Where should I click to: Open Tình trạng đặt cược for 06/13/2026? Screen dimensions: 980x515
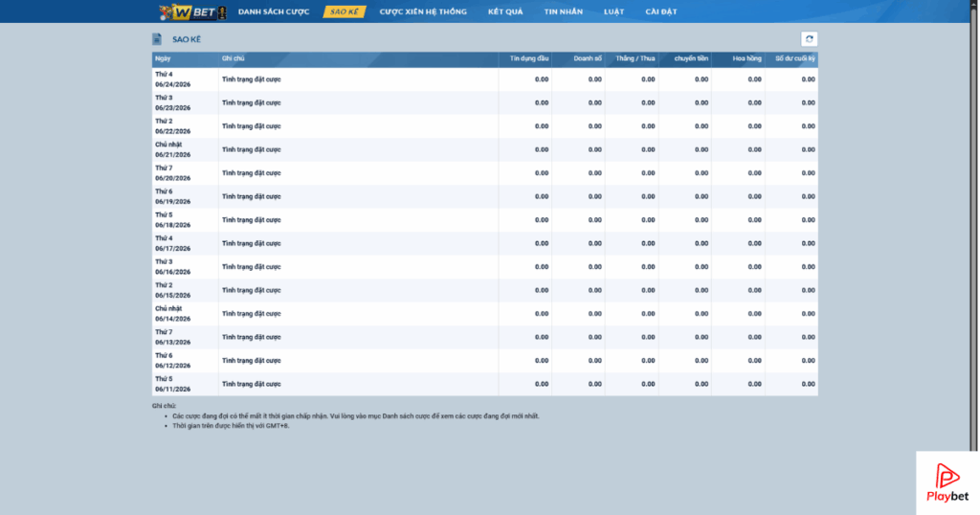tap(252, 338)
